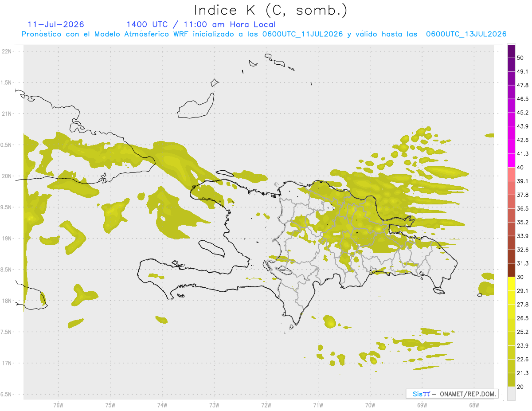Click the legend value "40"
The width and height of the screenshot is (532, 411).
coord(521,168)
